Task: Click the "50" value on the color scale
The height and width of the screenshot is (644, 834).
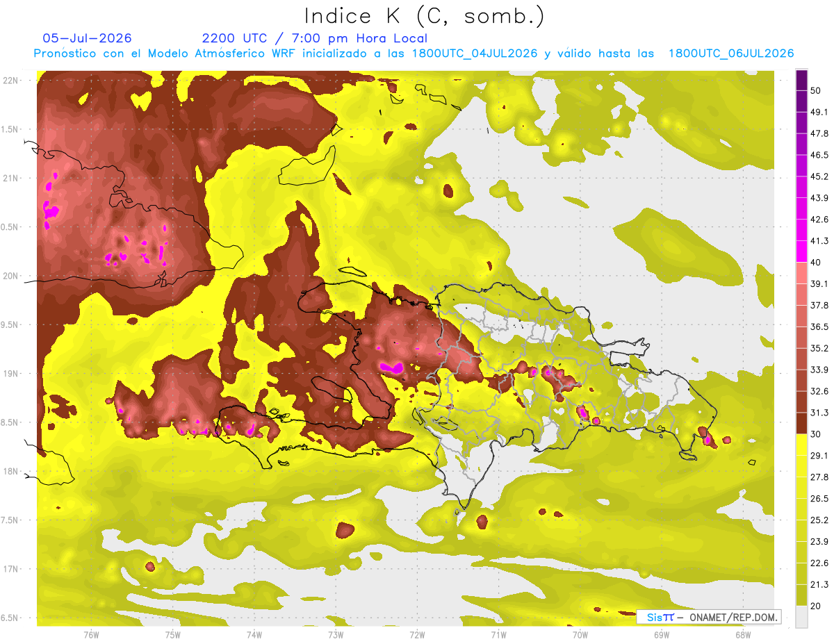Action: point(817,90)
